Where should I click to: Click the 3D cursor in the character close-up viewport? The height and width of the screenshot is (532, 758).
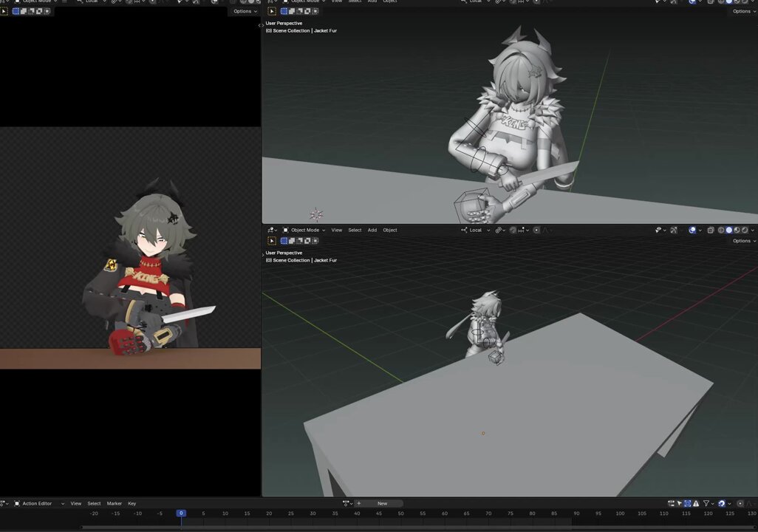[x=316, y=214]
